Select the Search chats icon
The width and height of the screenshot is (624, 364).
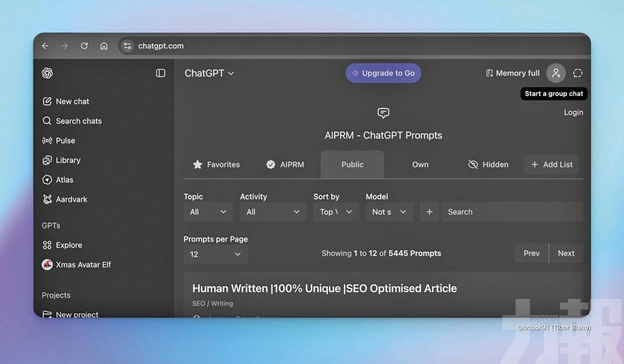(x=78, y=121)
